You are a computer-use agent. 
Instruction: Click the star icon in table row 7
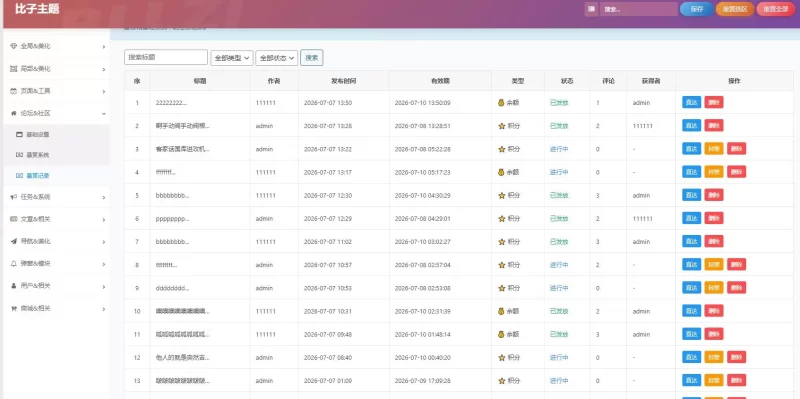click(501, 242)
